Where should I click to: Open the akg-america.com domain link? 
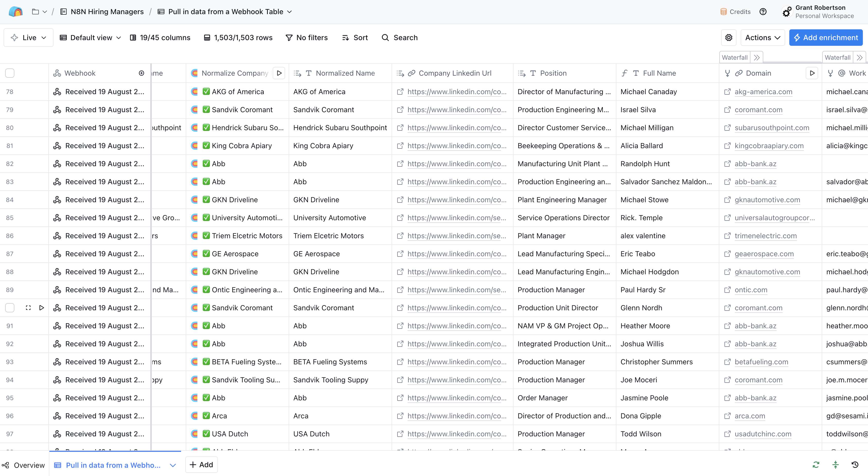pos(763,92)
